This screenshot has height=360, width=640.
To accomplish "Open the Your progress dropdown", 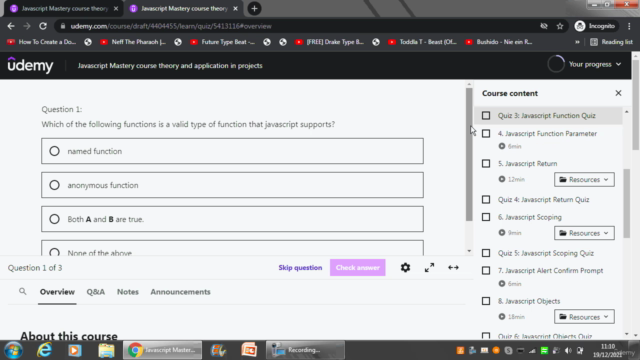I will [595, 64].
